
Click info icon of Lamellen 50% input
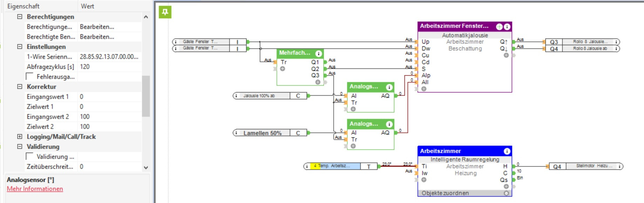click(236, 133)
